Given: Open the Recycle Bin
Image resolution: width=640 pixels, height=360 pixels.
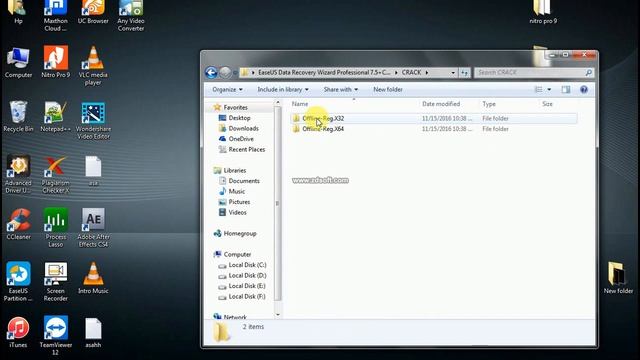Looking at the screenshot, I should (x=18, y=116).
